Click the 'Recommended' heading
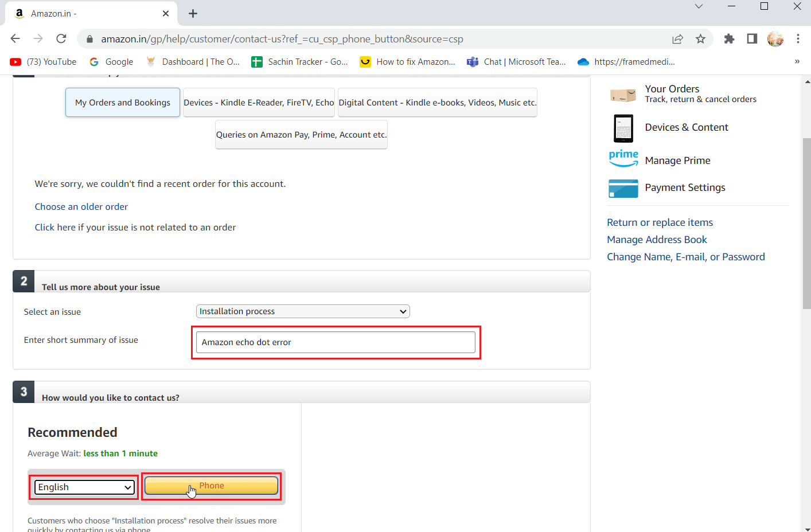Viewport: 811px width, 532px height. pyautogui.click(x=72, y=432)
